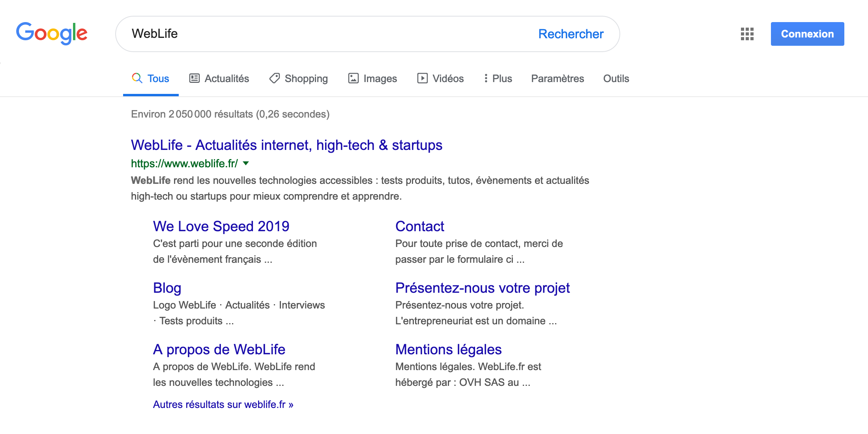
Task: Open Outils options
Action: click(x=616, y=79)
